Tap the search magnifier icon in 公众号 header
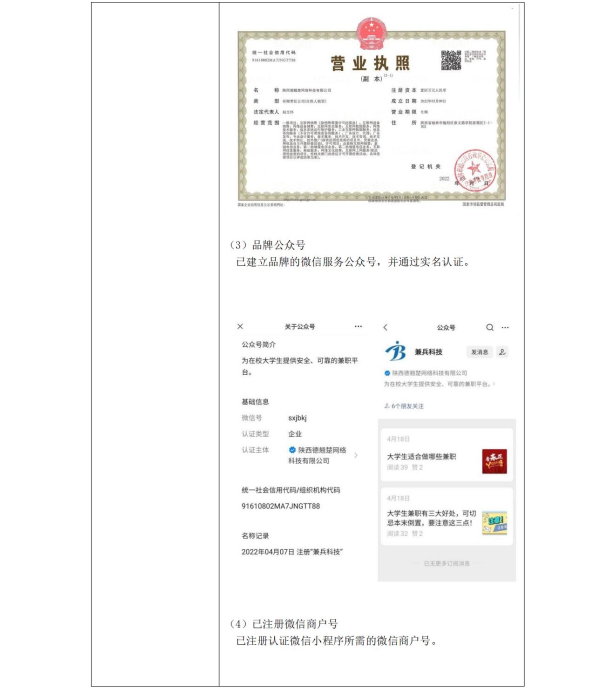This screenshot has height=689, width=616. click(x=490, y=327)
